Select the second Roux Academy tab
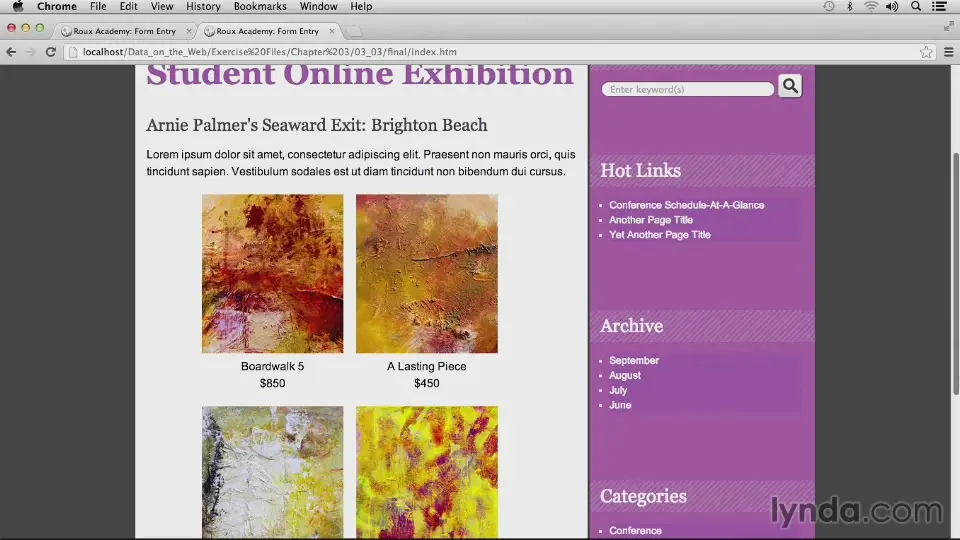Screen dimensions: 960x540 pyautogui.click(x=268, y=31)
